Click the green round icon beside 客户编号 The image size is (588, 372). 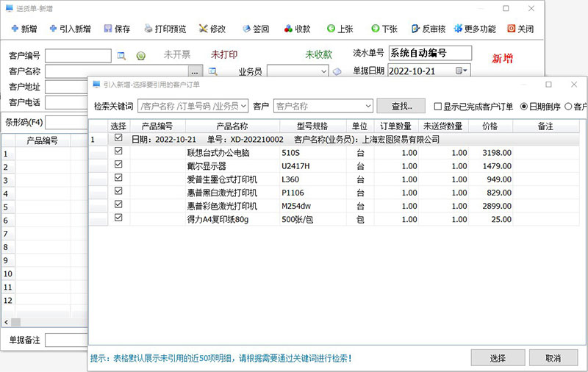point(140,56)
